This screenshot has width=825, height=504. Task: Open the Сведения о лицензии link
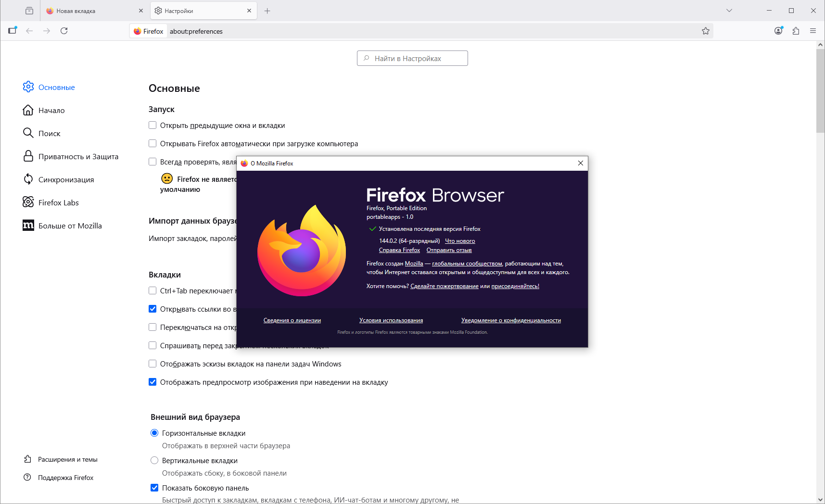tap(292, 320)
